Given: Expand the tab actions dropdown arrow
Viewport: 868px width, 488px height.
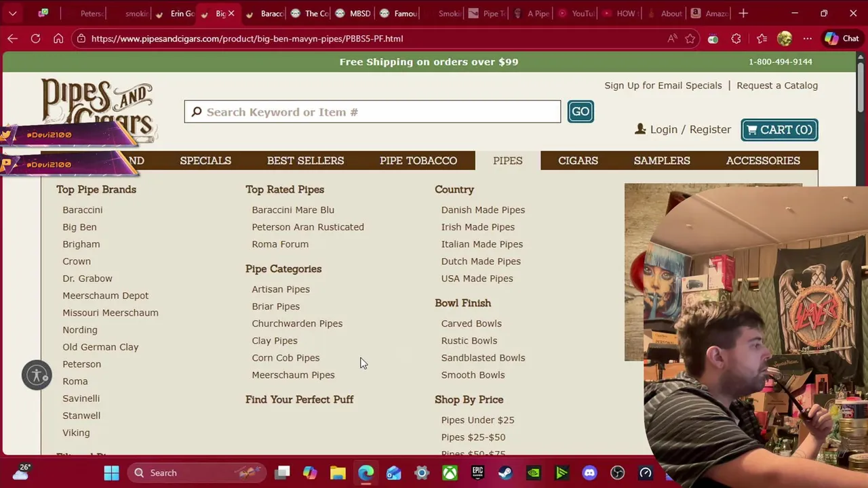Looking at the screenshot, I should pyautogui.click(x=12, y=13).
